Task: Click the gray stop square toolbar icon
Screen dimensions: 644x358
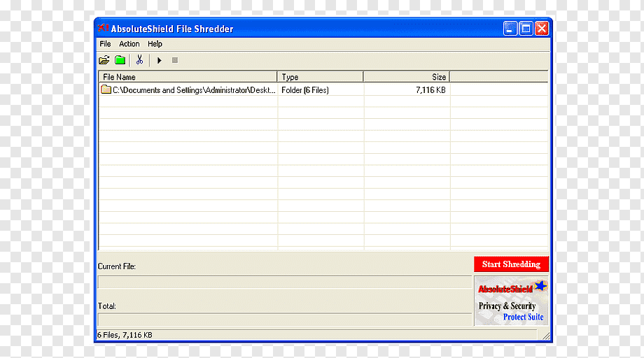Action: [175, 60]
